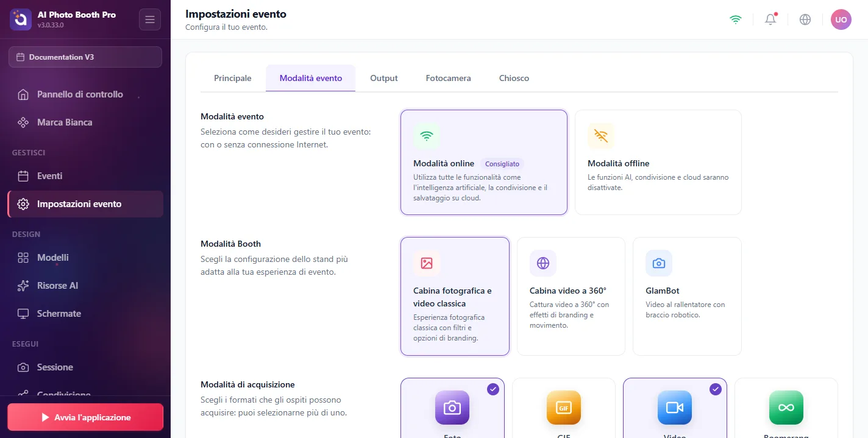Image resolution: width=868 pixels, height=438 pixels.
Task: Open notifications bell
Action: 770,19
